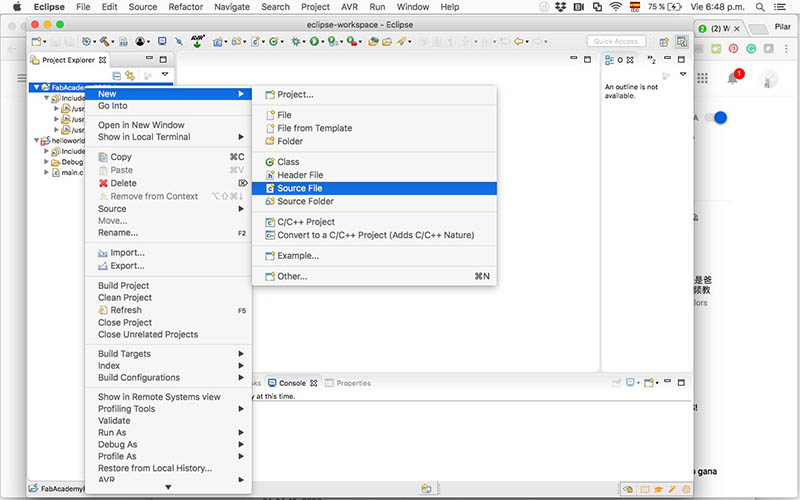The width and height of the screenshot is (800, 500).
Task: Click the Open Terminal monitor toolbar icon
Action: pos(162,41)
